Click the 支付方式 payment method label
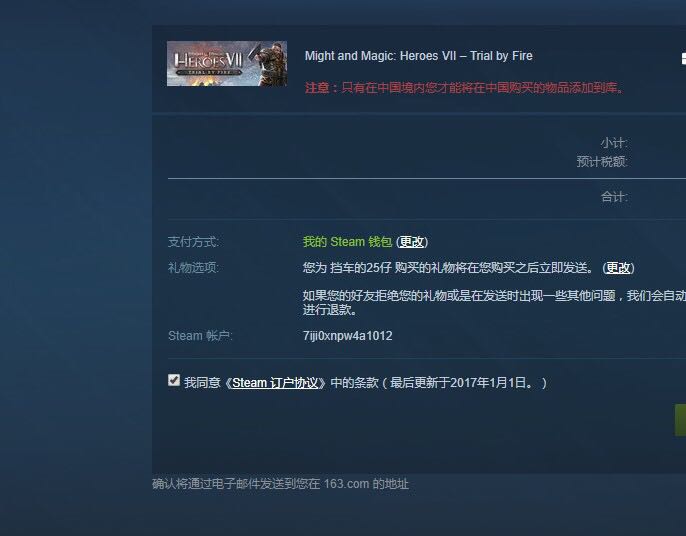 tap(193, 242)
